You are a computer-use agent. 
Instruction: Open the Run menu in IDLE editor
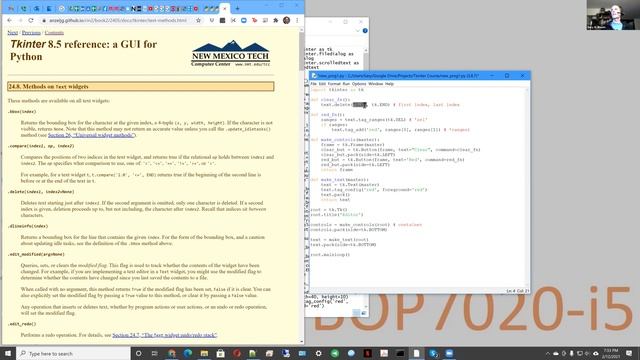point(346,84)
